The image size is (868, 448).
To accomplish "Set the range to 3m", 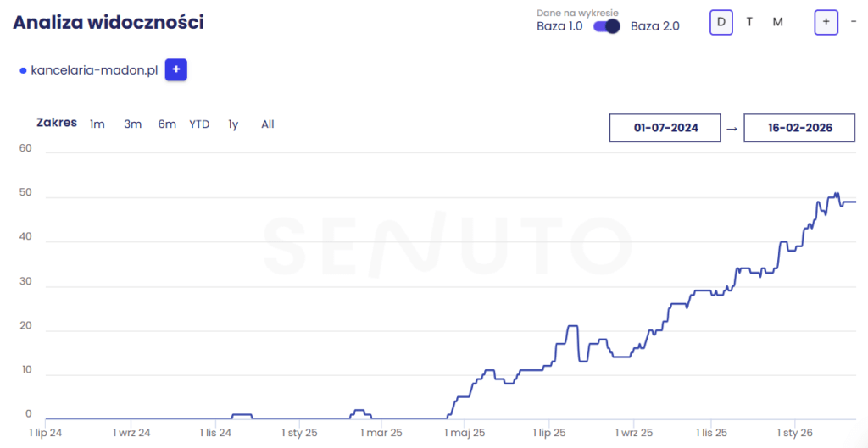I will coord(133,124).
